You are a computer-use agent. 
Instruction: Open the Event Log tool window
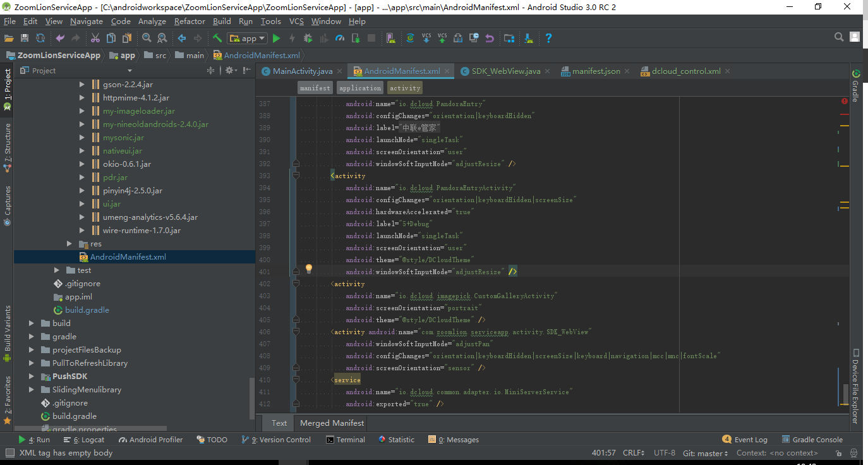(745, 440)
